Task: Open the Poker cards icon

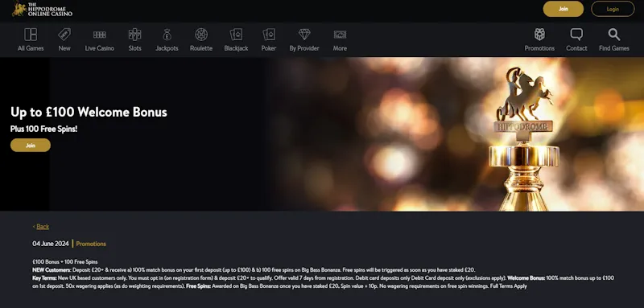Action: 269,35
